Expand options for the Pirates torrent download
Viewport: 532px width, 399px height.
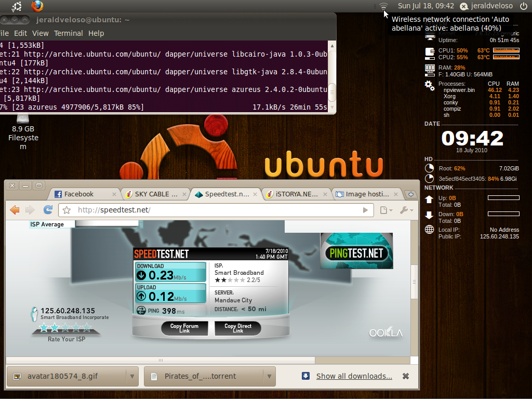269,376
